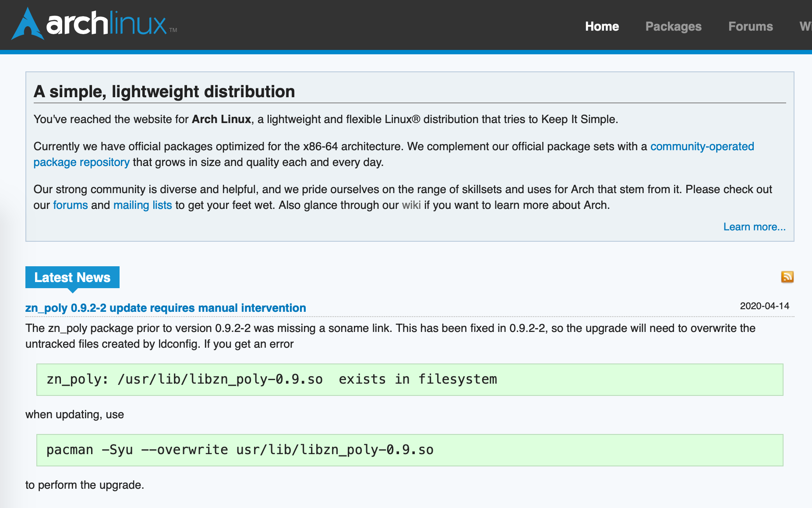
Task: Visit the forums link in the intro paragraph
Action: coord(71,205)
